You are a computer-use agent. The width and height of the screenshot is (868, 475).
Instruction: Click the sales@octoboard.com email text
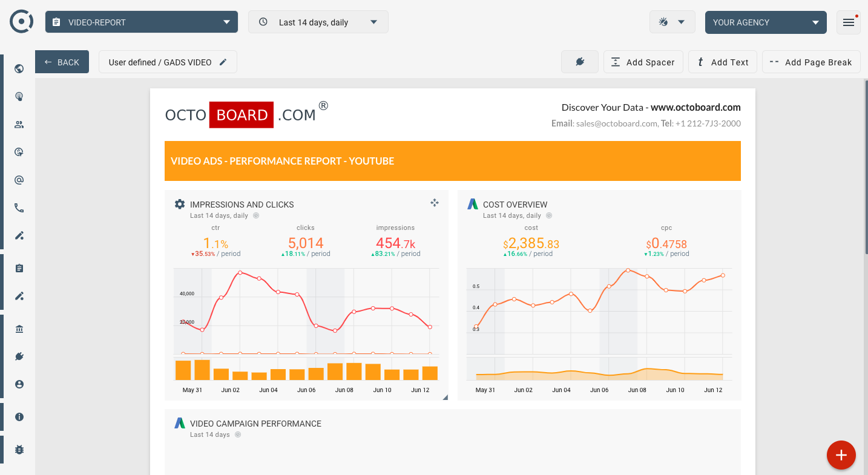616,123
